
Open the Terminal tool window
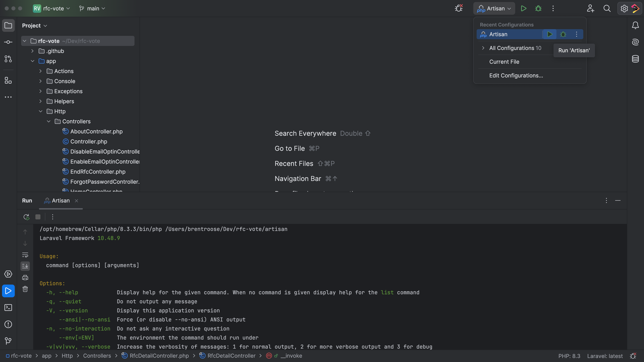(x=8, y=308)
